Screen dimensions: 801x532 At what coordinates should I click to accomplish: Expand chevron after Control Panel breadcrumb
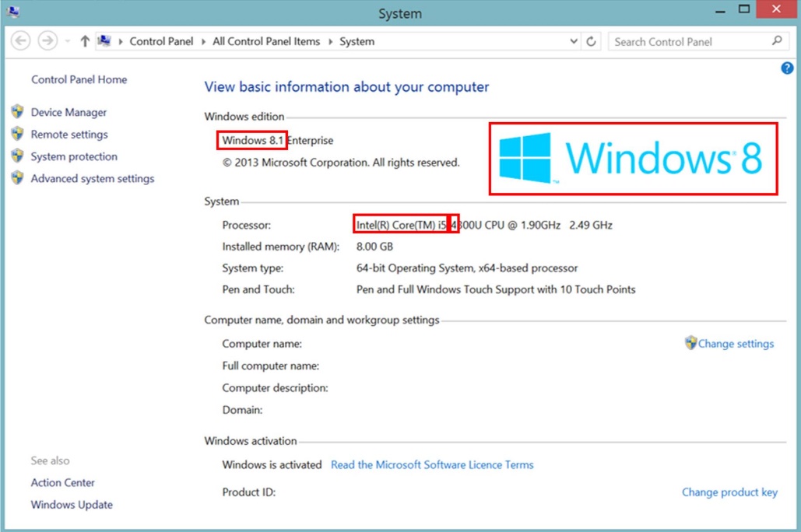pos(203,41)
